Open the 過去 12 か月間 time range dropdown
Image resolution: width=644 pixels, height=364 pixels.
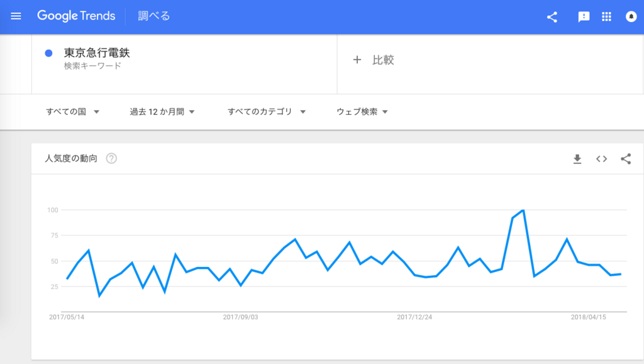(x=162, y=111)
